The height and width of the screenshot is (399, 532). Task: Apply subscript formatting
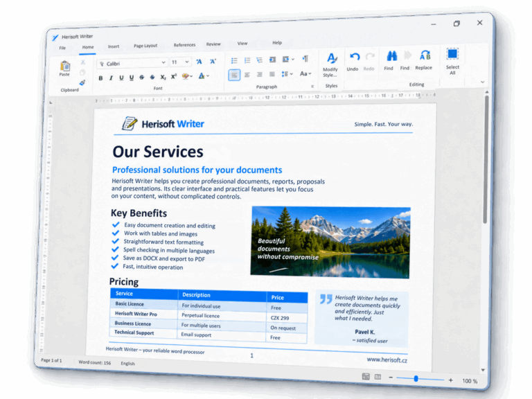163,77
